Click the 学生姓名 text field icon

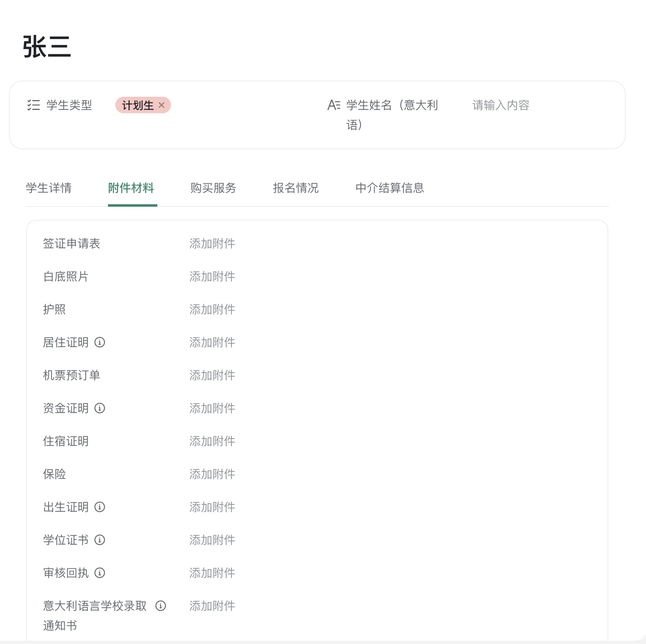[x=334, y=105]
